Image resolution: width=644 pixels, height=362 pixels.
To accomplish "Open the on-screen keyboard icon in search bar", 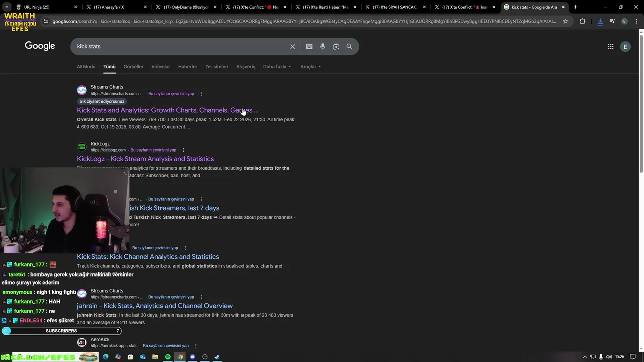I will pos(309,46).
